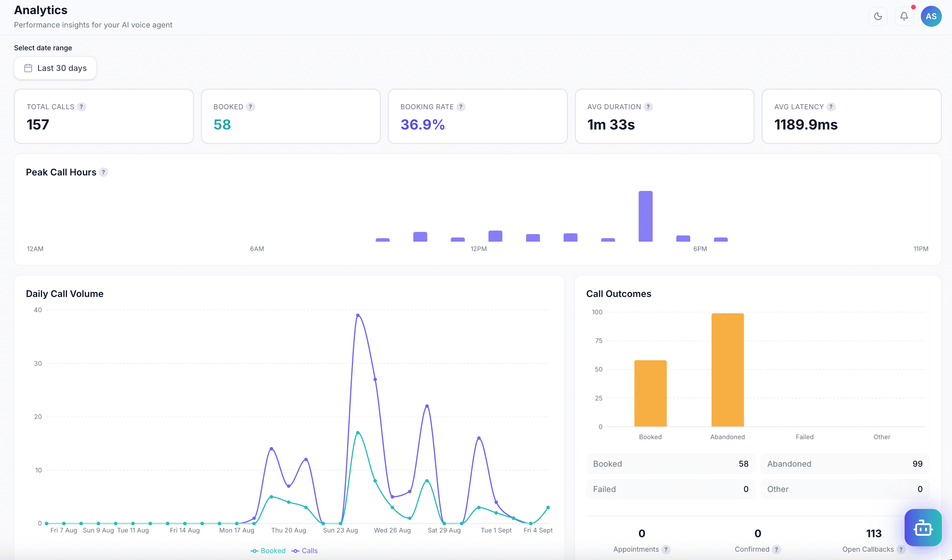Click the peak Booked data point near 17
Image resolution: width=952 pixels, height=560 pixels.
(x=358, y=433)
